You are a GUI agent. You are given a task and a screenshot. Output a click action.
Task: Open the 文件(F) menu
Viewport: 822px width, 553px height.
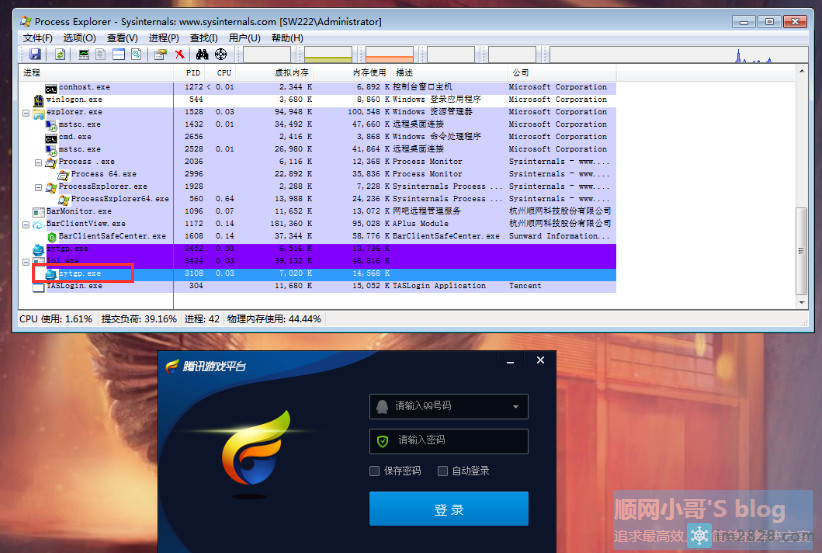pyautogui.click(x=37, y=38)
